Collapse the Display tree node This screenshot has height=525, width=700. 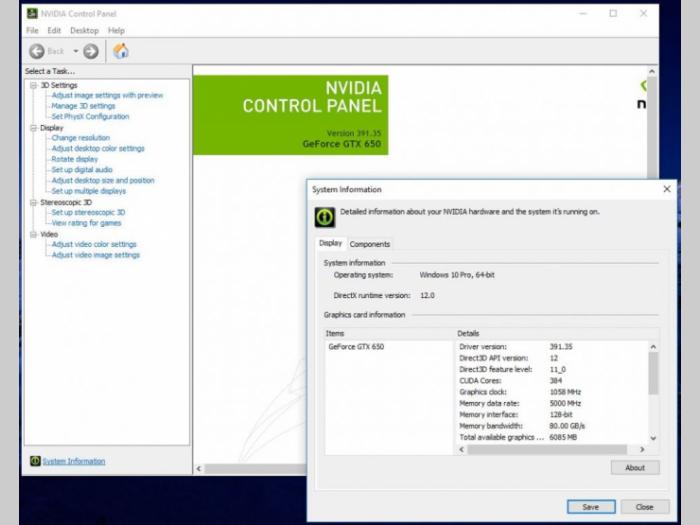(33, 128)
